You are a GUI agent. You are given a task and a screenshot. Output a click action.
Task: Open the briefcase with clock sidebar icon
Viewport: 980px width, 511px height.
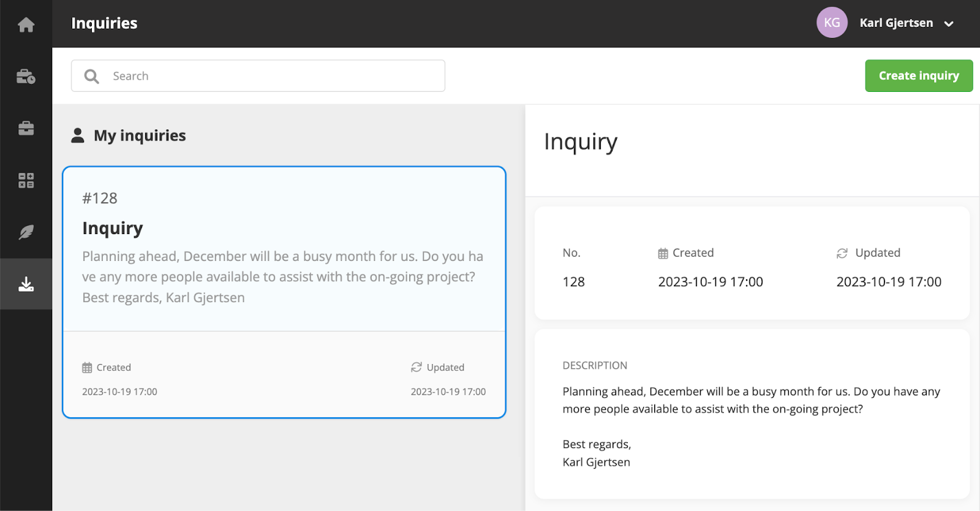(26, 77)
